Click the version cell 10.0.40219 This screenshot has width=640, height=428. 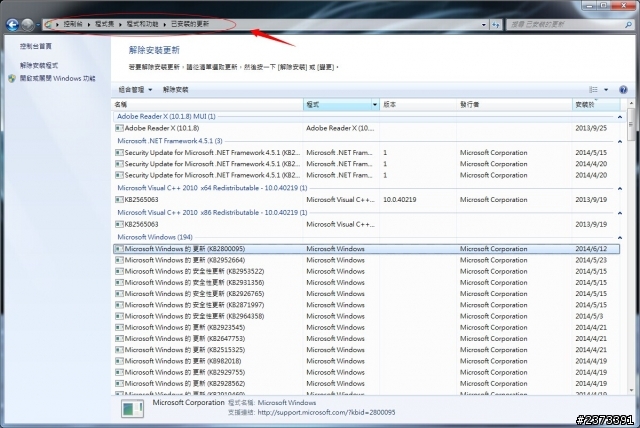(x=400, y=200)
